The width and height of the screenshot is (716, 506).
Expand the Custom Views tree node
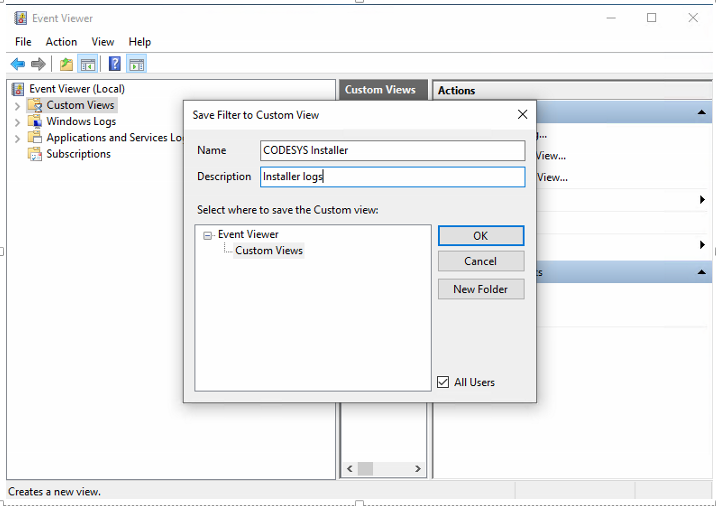point(17,106)
